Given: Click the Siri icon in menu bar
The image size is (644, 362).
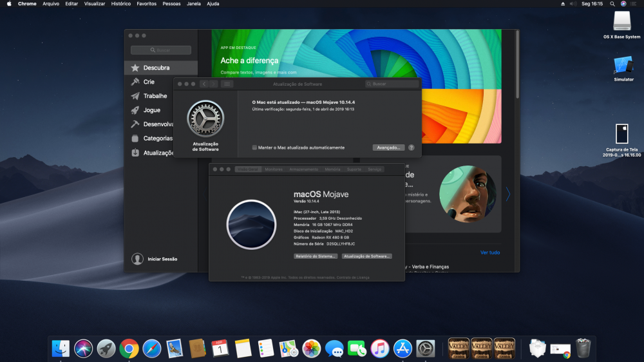Looking at the screenshot, I should (x=623, y=4).
